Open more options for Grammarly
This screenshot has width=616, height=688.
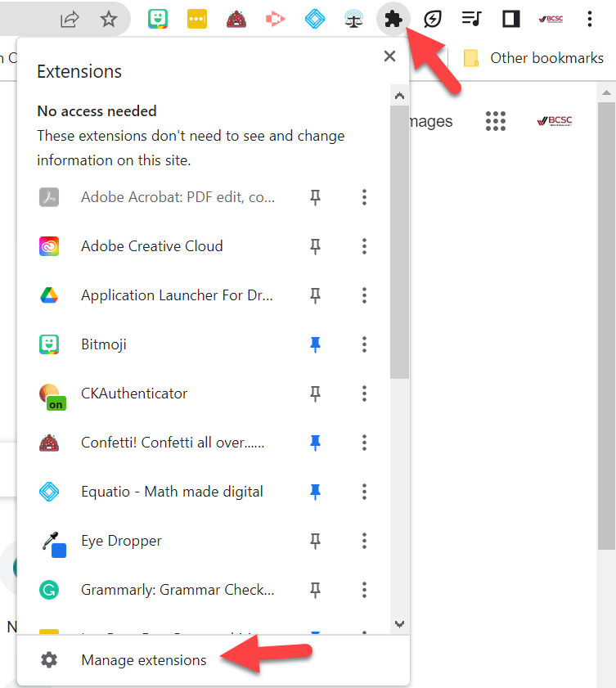(364, 590)
